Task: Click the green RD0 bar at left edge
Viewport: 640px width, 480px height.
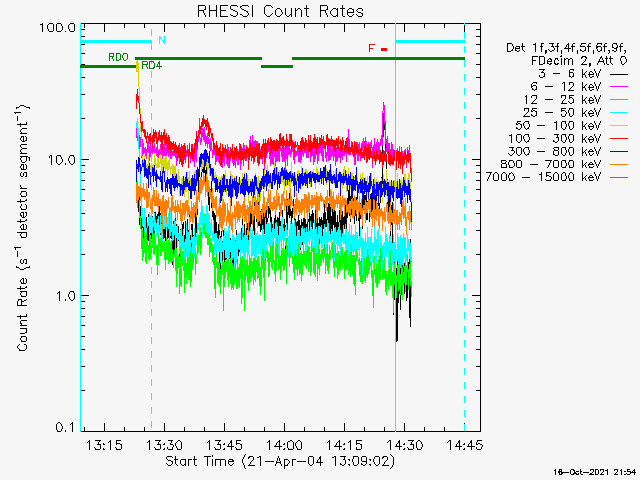Action: 108,66
